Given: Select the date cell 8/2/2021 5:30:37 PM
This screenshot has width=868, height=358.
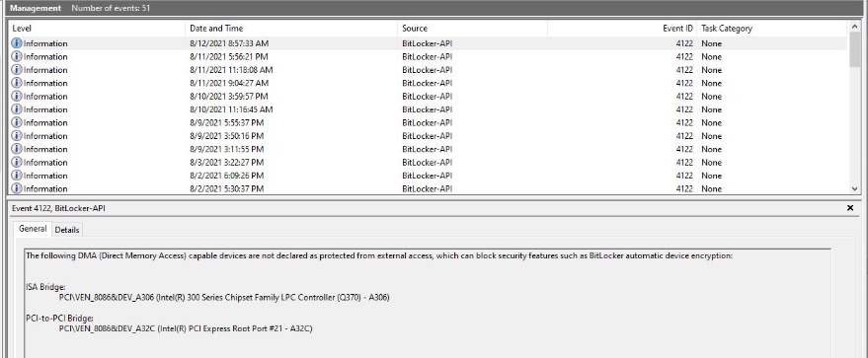Looking at the screenshot, I should pyautogui.click(x=227, y=188).
